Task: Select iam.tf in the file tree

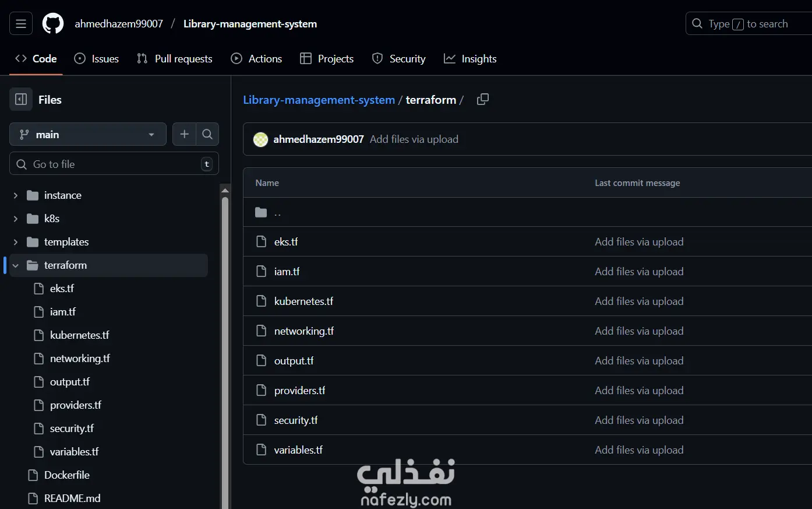Action: coord(63,312)
